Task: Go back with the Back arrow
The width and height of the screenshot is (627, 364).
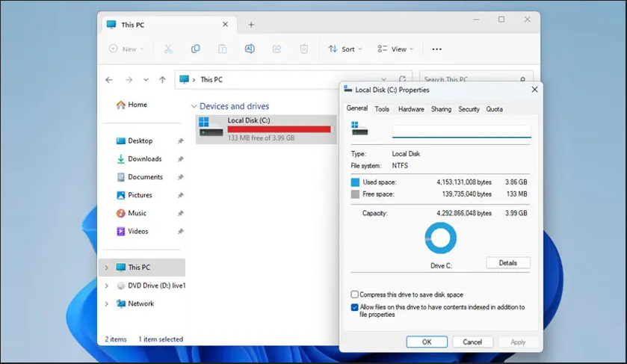Action: click(x=109, y=80)
